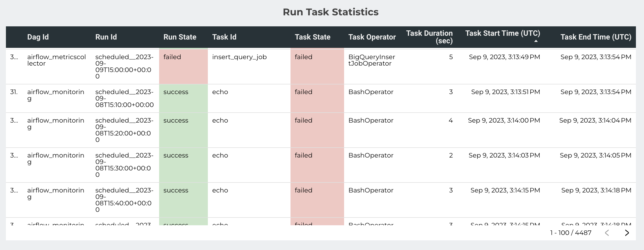The image size is (644, 250).
Task: Click sort arrow under Task Start Time
Action: click(536, 41)
